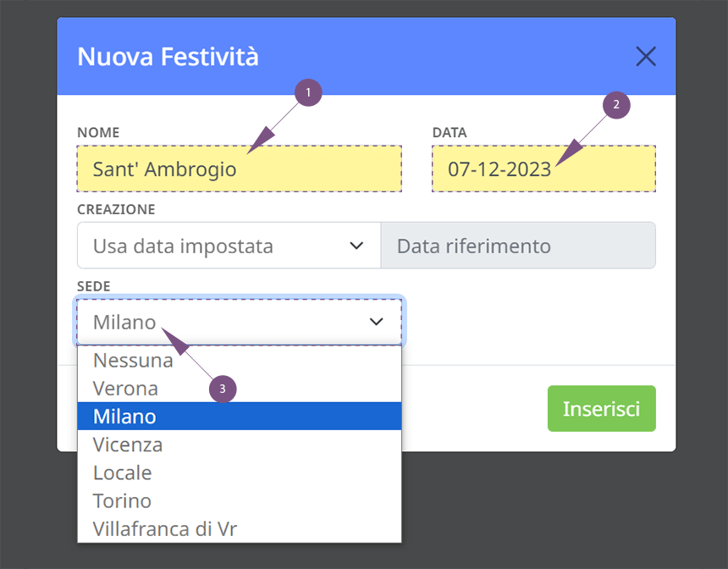Click the purple annotation marker numbered 2
The width and height of the screenshot is (728, 569).
[x=616, y=104]
